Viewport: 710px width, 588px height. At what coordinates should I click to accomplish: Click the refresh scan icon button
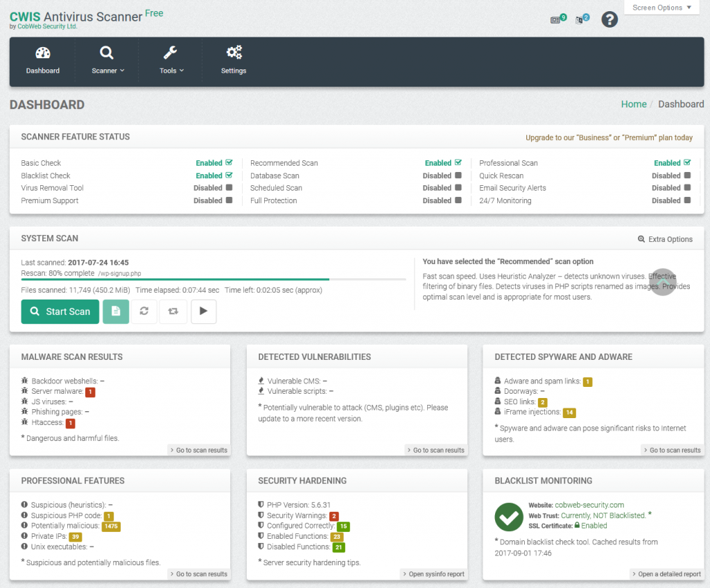144,311
